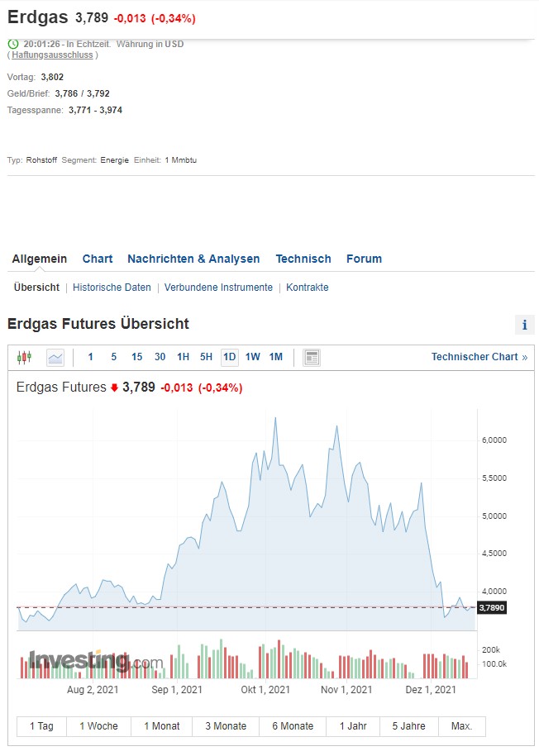Click the Geld/Brief value 3,786 / 3,792

(x=83, y=93)
